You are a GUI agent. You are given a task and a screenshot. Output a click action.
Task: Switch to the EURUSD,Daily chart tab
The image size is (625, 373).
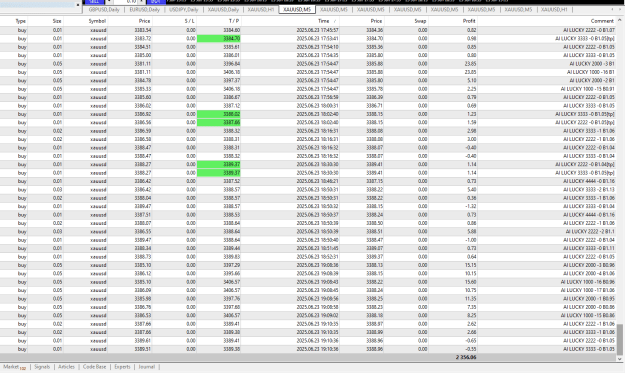coord(144,9)
